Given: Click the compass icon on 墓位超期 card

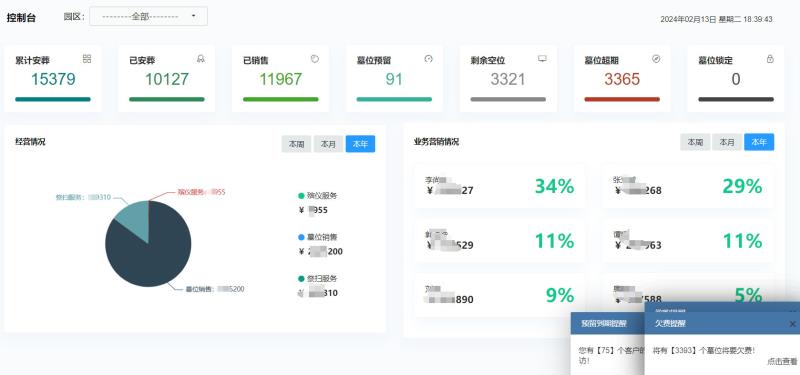Looking at the screenshot, I should click(x=656, y=59).
